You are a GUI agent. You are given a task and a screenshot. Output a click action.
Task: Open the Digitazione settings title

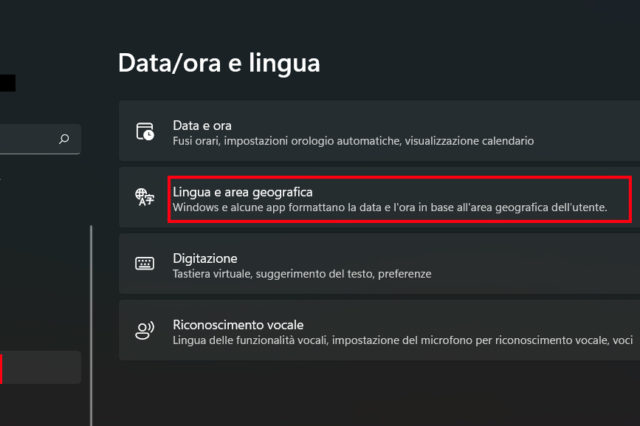(205, 258)
